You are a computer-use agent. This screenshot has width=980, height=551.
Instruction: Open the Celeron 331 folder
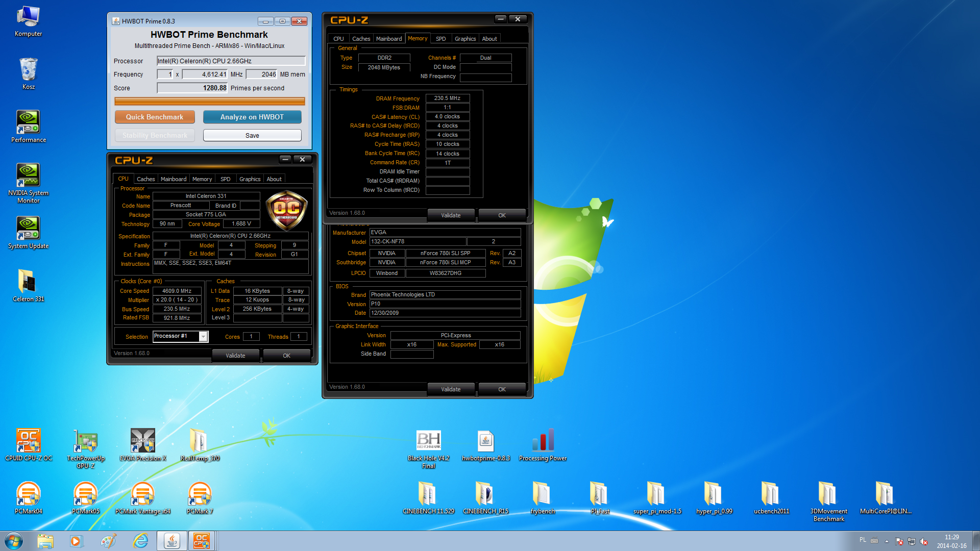pos(28,286)
